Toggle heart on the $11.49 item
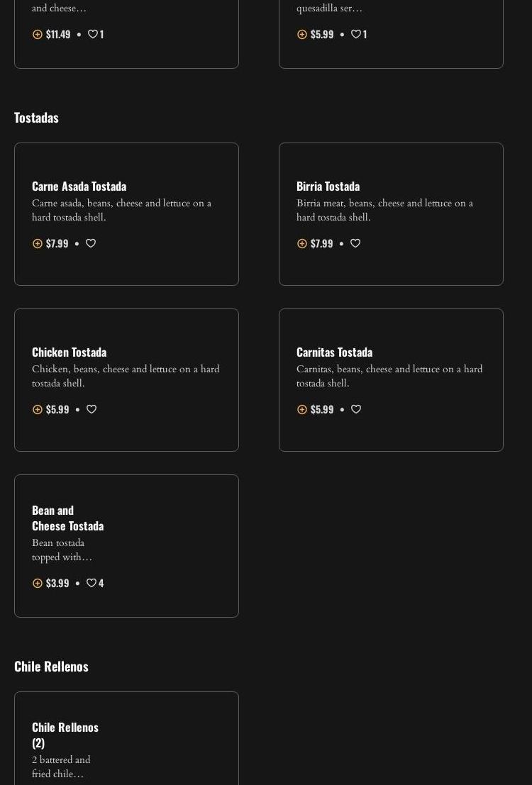The width and height of the screenshot is (532, 785). tap(92, 34)
